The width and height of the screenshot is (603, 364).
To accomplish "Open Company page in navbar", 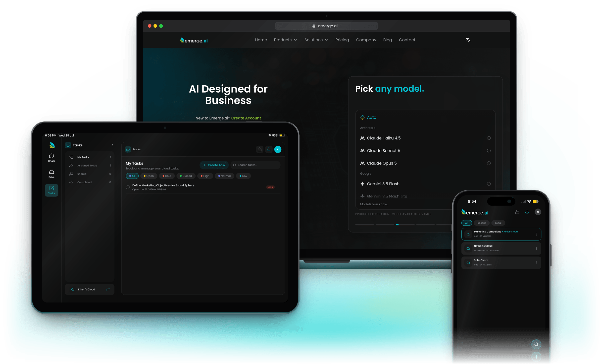I will 366,40.
